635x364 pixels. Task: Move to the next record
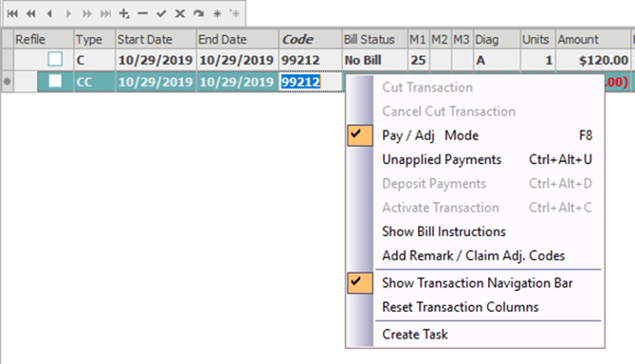pos(68,14)
